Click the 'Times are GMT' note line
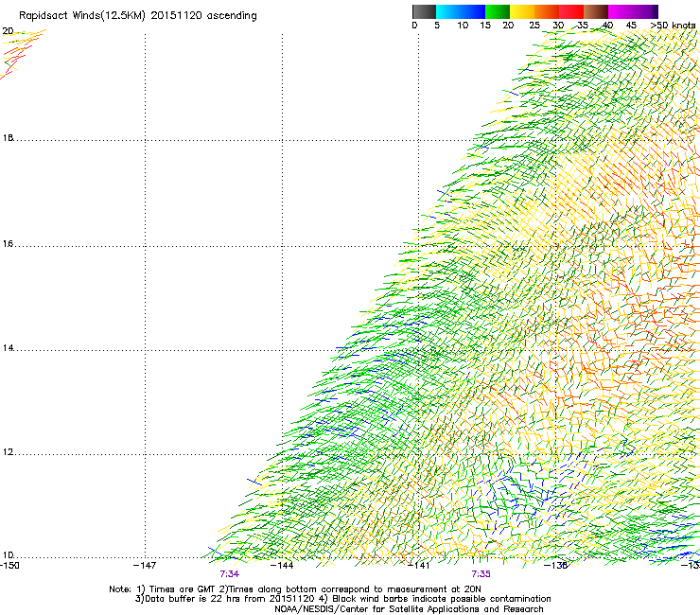 pos(295,589)
